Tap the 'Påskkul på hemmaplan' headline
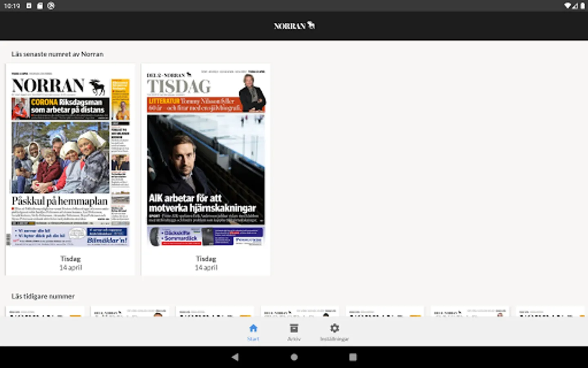This screenshot has height=368, width=588. pyautogui.click(x=60, y=201)
